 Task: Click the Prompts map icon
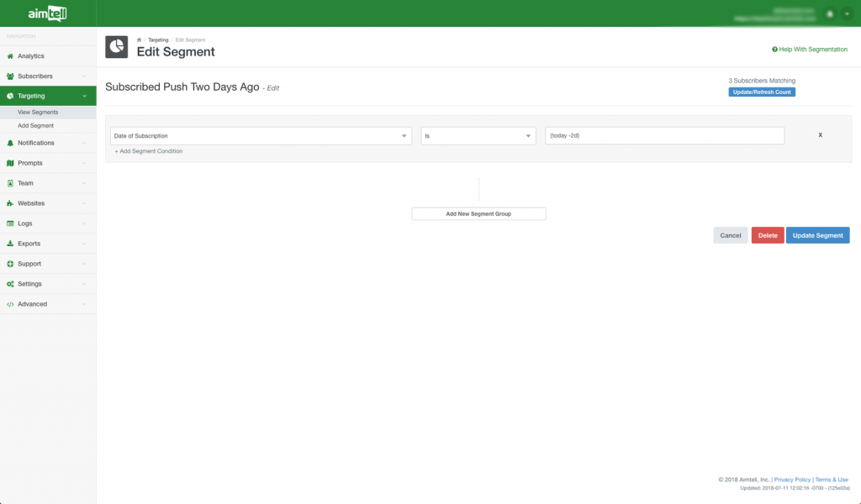click(x=10, y=163)
